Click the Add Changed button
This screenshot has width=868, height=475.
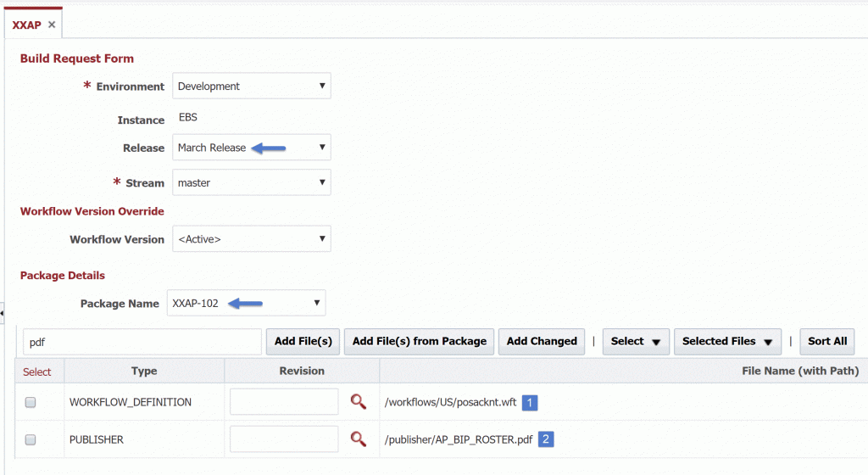542,342
